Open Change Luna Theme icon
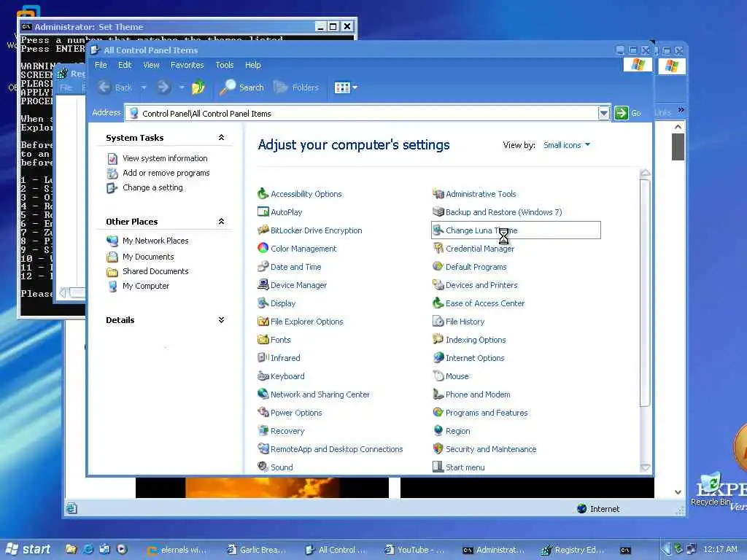The width and height of the screenshot is (747, 560). tap(438, 230)
